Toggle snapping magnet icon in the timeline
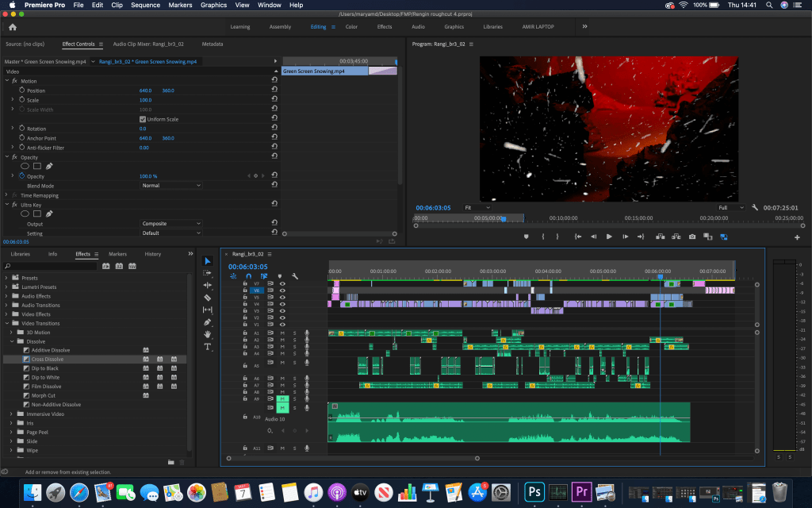This screenshot has width=812, height=508. (247, 276)
